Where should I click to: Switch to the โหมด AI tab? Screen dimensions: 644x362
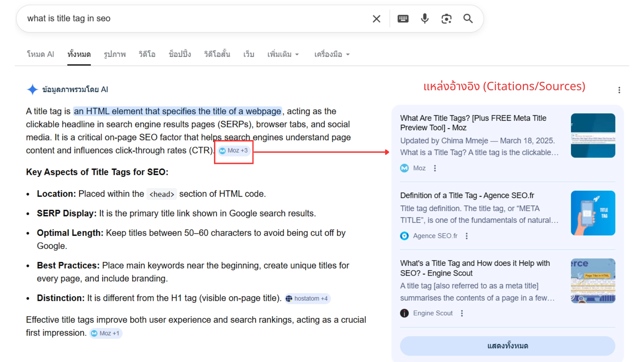pos(40,54)
